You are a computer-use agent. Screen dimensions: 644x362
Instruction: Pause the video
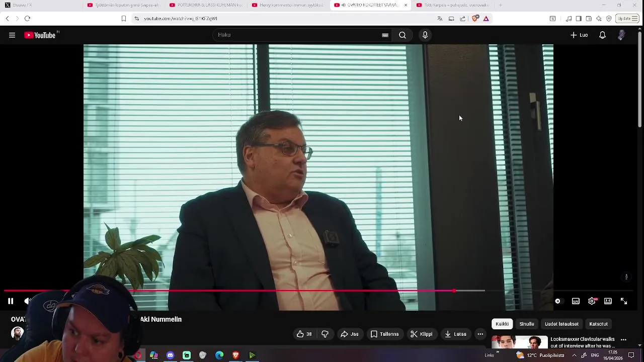[11, 301]
